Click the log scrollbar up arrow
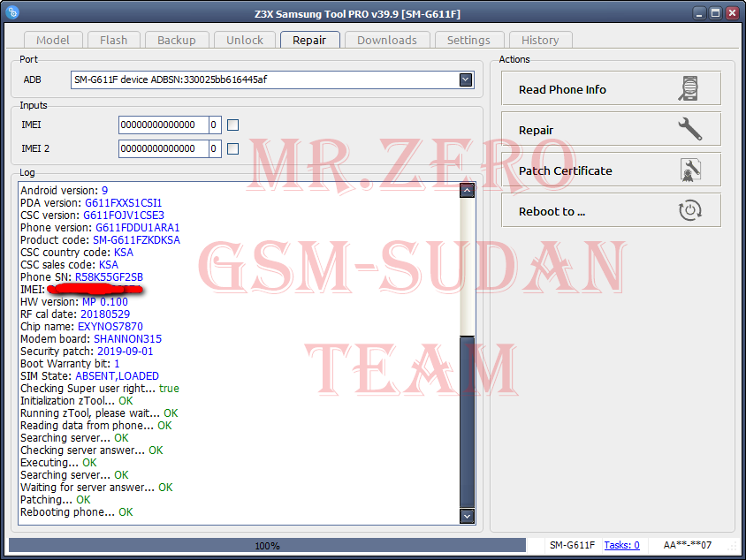The image size is (746, 560). 468,191
